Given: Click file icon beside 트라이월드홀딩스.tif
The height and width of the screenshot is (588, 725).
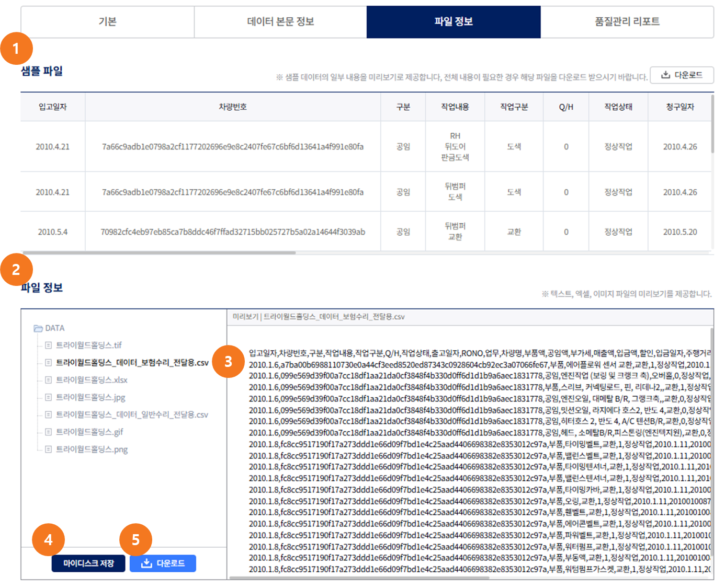Looking at the screenshot, I should 48,345.
